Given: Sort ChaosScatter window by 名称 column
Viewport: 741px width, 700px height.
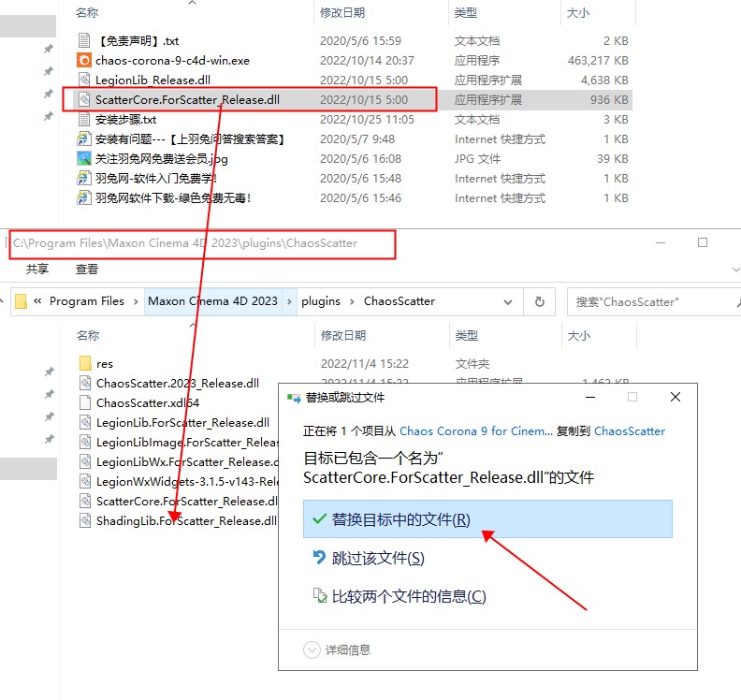Looking at the screenshot, I should (88, 336).
